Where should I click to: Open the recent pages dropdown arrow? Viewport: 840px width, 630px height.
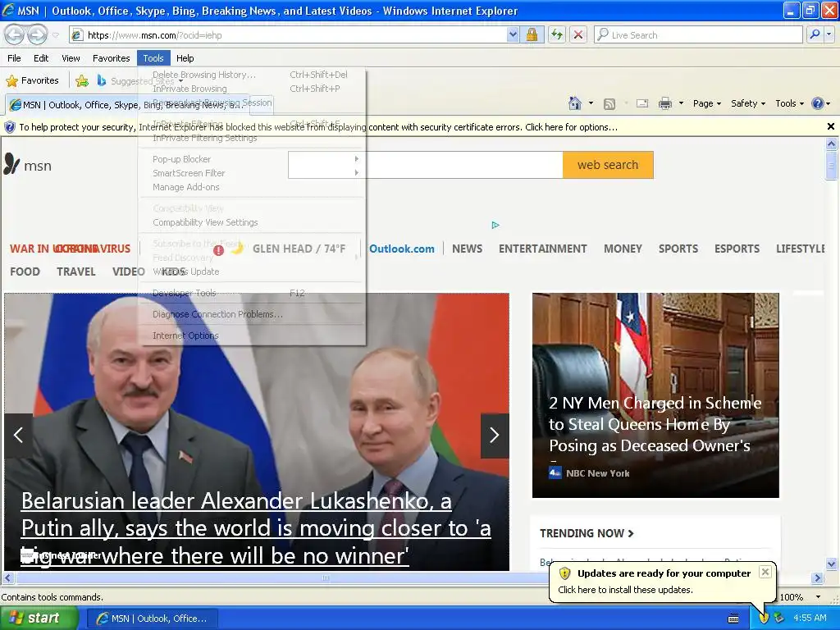[x=55, y=35]
